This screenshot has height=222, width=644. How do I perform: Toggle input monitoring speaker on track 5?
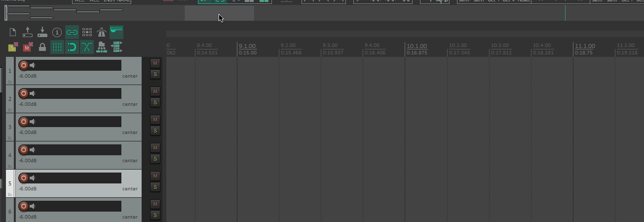pyautogui.click(x=33, y=178)
